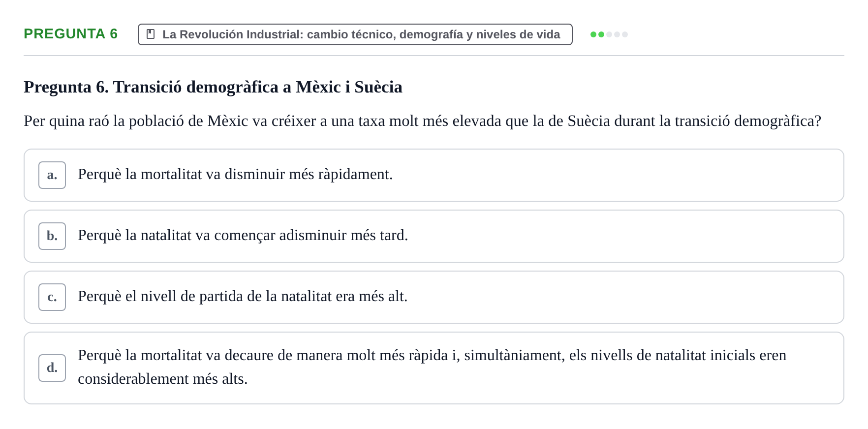The width and height of the screenshot is (868, 429).
Task: Select answer option d about mortalitat i natalitat
Action: coord(434,368)
